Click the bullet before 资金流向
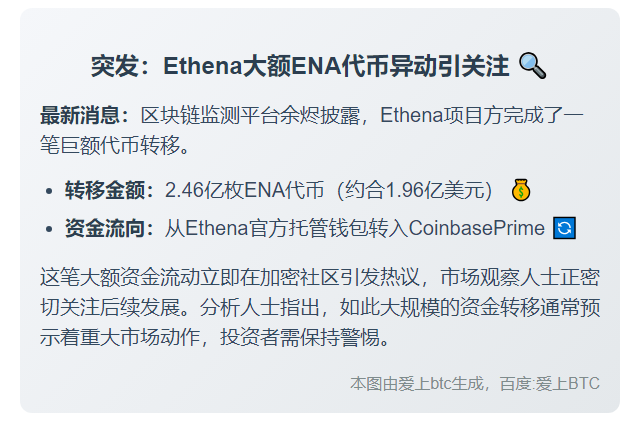Viewport: 640px width, 444px height. (51, 229)
